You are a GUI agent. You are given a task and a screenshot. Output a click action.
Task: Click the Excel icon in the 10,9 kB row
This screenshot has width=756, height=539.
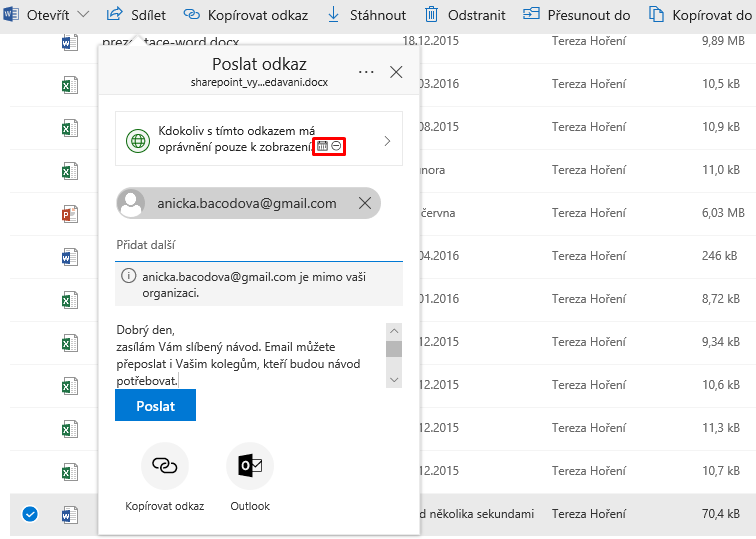point(70,128)
